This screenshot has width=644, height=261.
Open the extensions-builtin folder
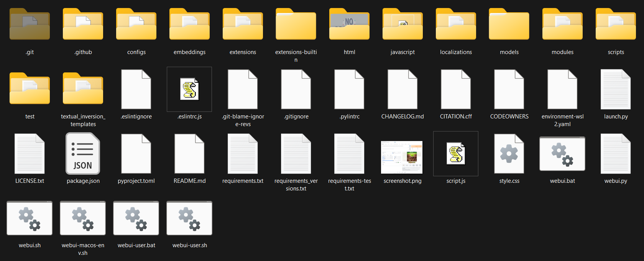pos(296,25)
